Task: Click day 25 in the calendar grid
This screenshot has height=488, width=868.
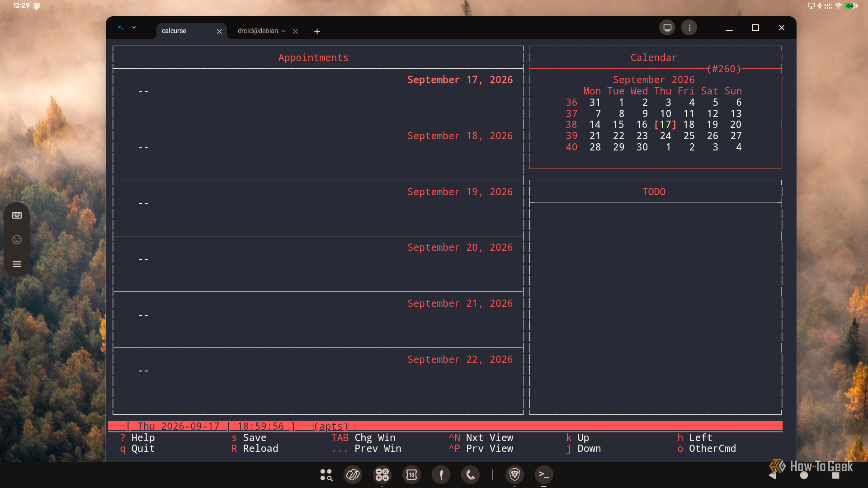Action: 689,136
